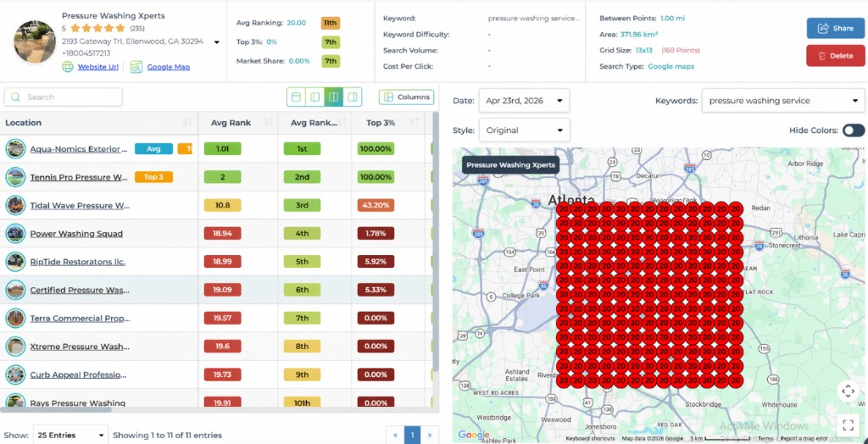868x444 pixels.
Task: Toggle the Hide Colors switch
Action: pos(853,130)
